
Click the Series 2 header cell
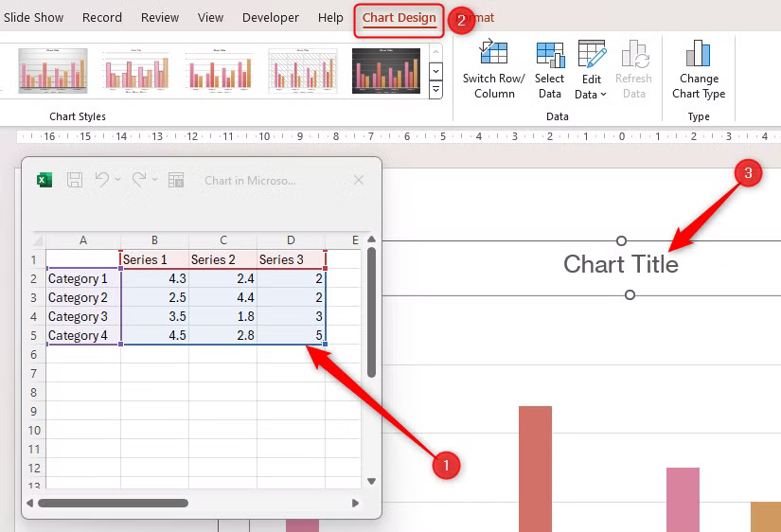pyautogui.click(x=222, y=259)
